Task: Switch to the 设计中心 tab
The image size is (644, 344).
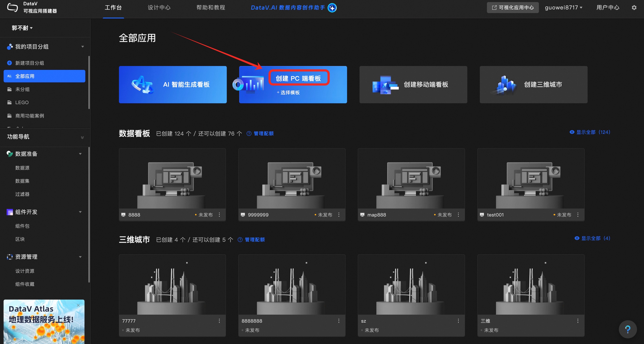Action: (159, 7)
